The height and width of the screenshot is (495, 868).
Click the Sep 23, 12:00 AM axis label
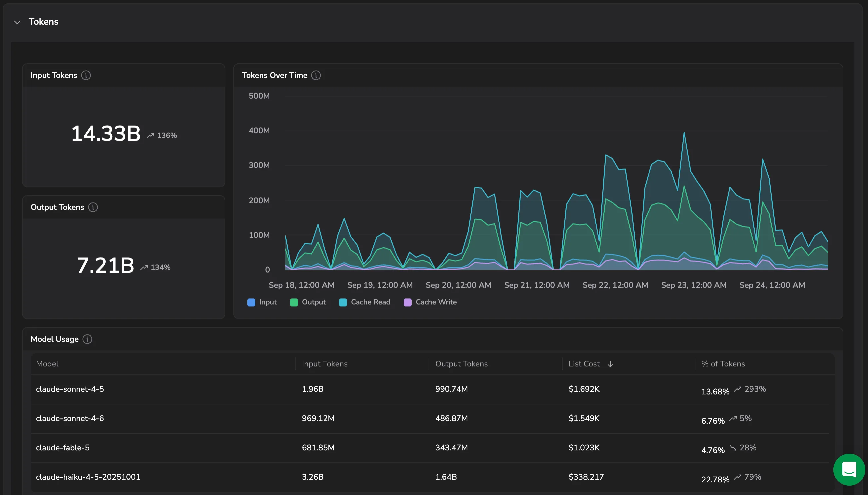point(694,285)
